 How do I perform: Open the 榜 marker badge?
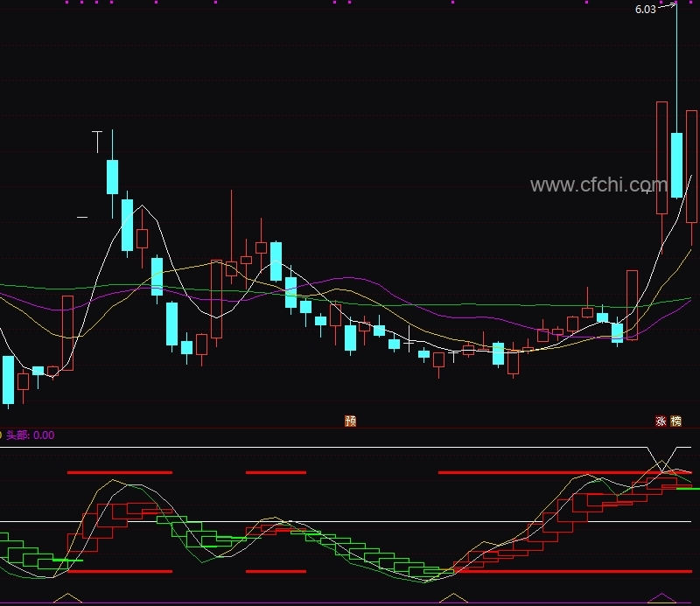click(x=676, y=421)
